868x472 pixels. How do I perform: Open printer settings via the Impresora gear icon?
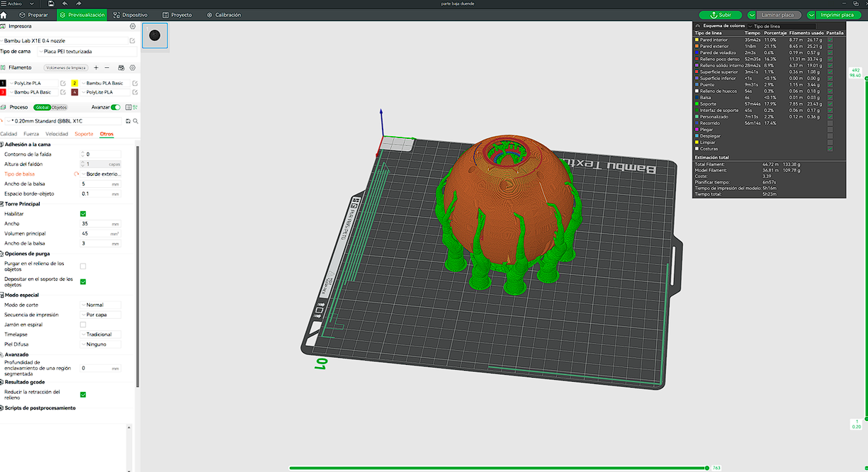pyautogui.click(x=133, y=26)
